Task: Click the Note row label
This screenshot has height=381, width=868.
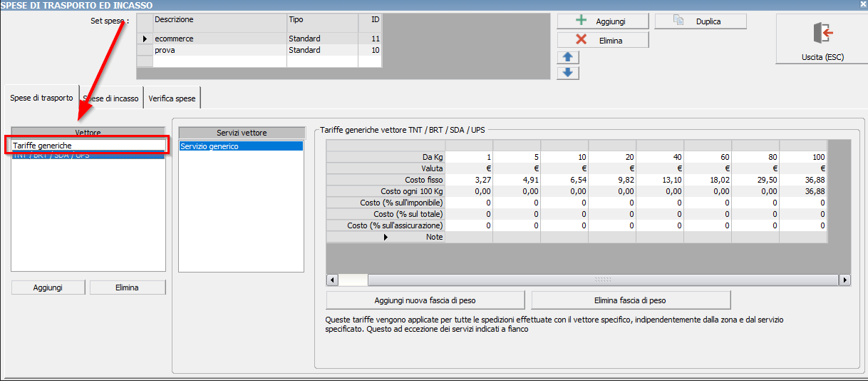Action: [386, 236]
